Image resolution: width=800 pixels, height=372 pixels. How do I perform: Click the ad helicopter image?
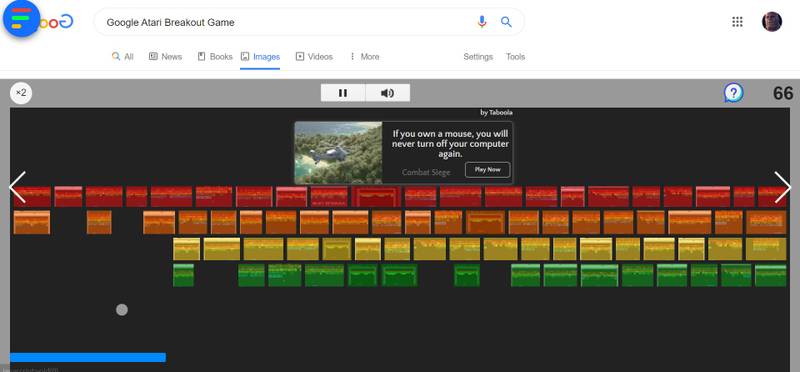pyautogui.click(x=338, y=153)
